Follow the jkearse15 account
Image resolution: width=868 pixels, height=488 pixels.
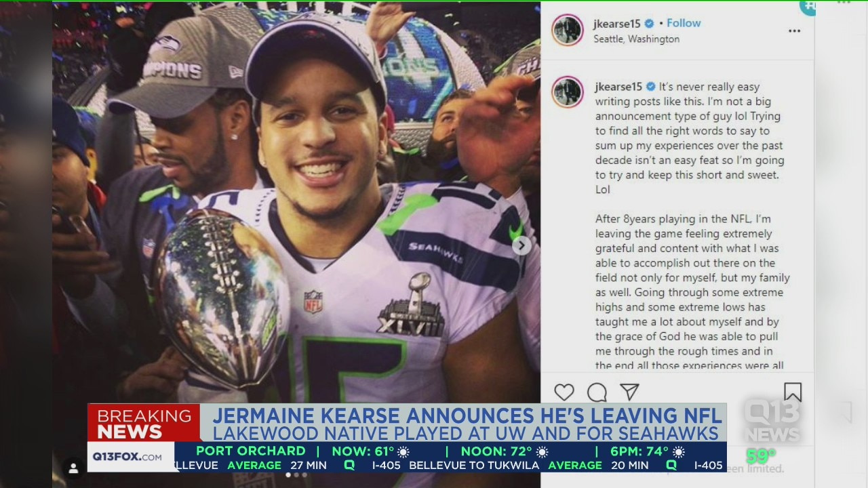(684, 23)
